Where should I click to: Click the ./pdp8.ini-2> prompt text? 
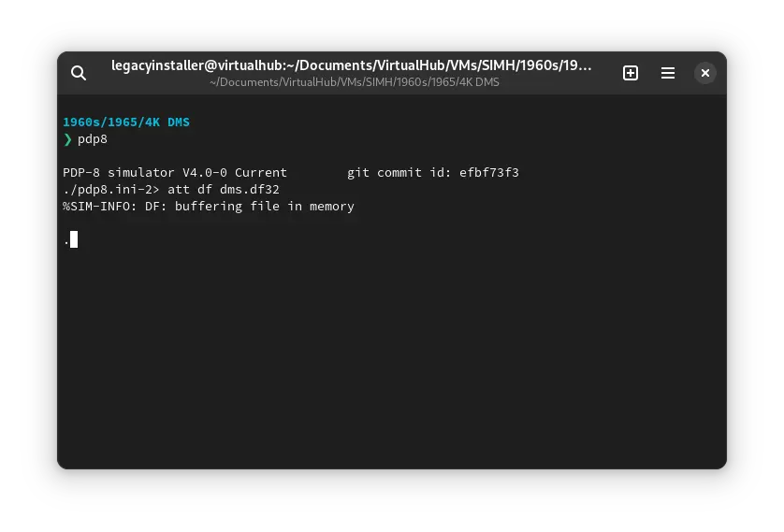(x=111, y=190)
